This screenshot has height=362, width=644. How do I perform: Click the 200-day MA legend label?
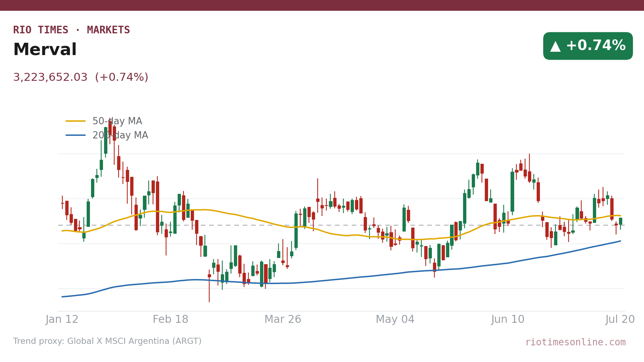click(120, 136)
